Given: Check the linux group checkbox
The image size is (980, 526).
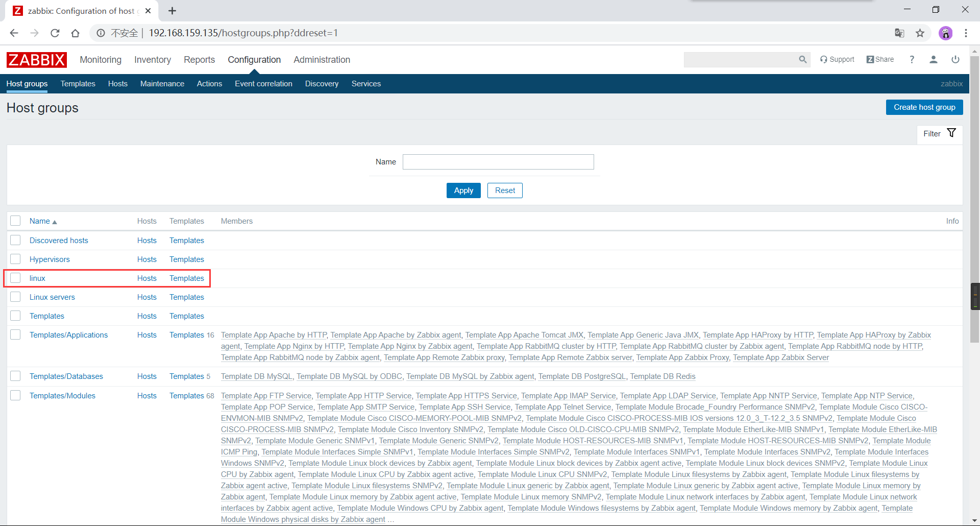Looking at the screenshot, I should pyautogui.click(x=15, y=278).
